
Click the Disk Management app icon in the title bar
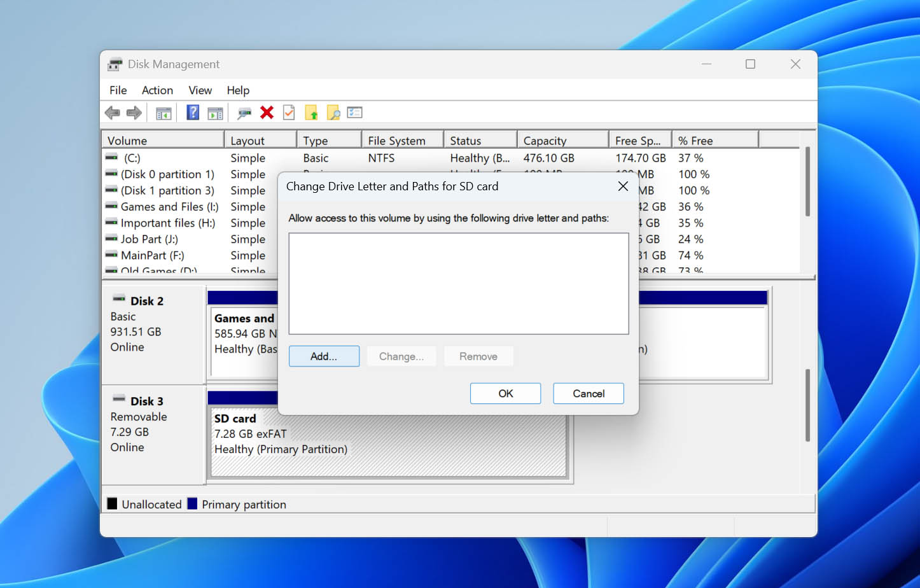tap(115, 64)
